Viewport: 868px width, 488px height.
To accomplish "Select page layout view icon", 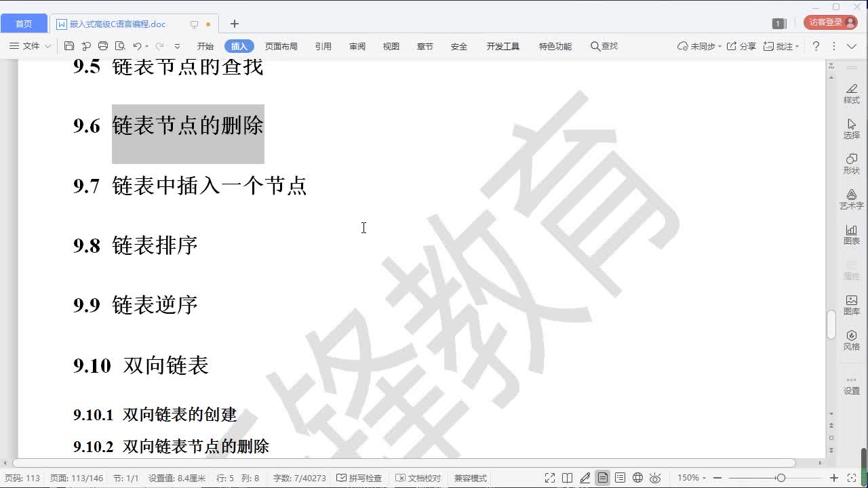I will click(x=602, y=478).
